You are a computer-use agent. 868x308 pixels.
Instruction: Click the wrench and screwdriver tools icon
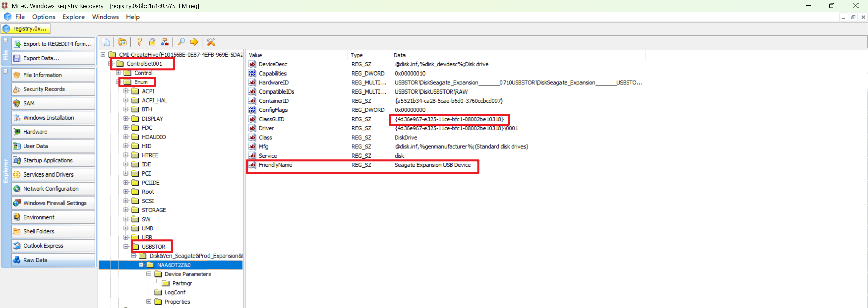pyautogui.click(x=211, y=42)
